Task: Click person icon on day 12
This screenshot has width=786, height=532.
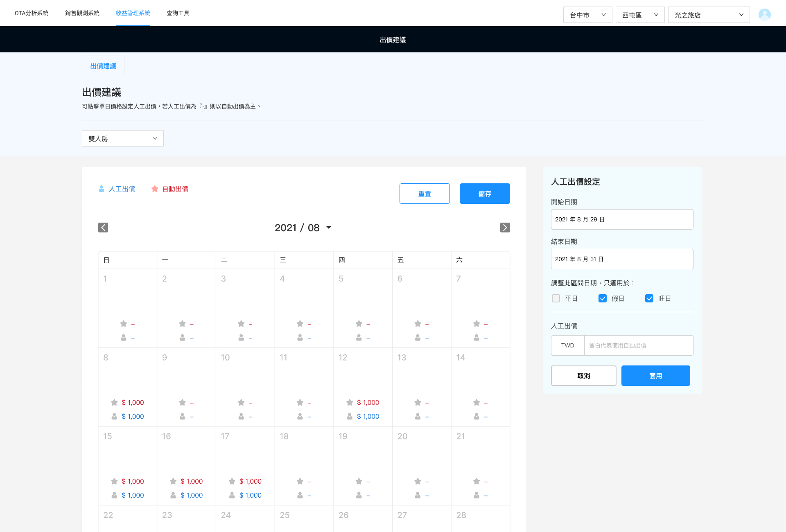Action: (x=350, y=416)
